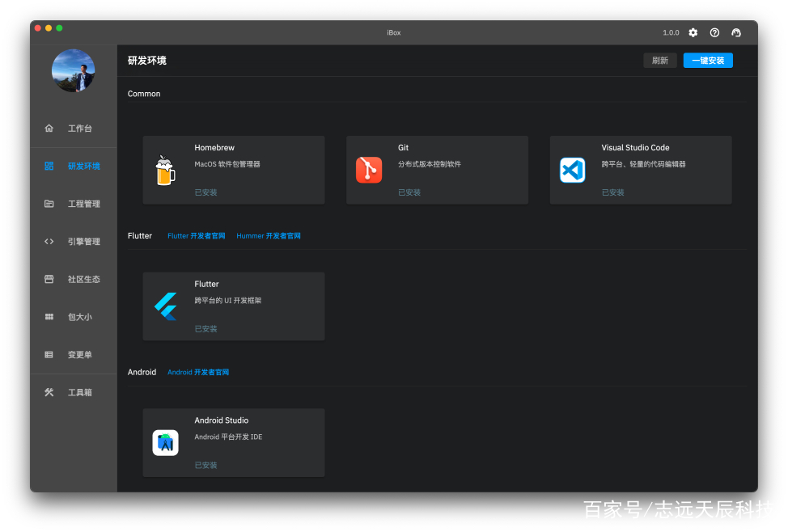This screenshot has height=532, width=788.
Task: Click the Git logo icon
Action: (x=369, y=170)
